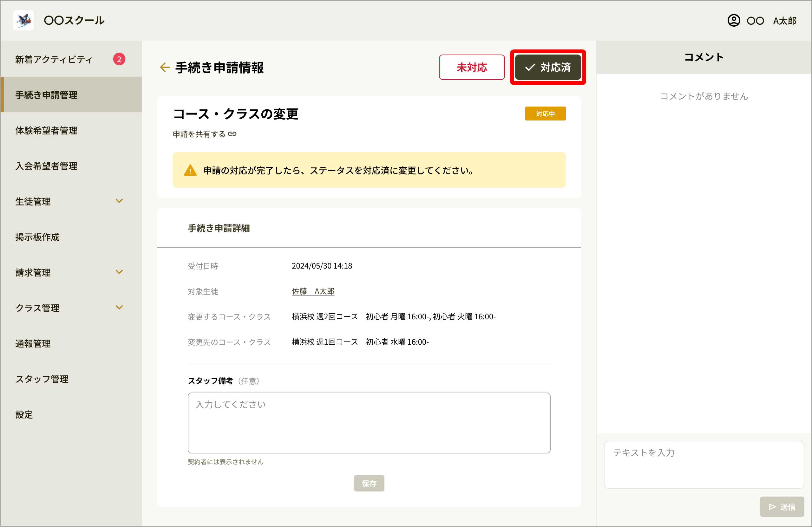This screenshot has height=527, width=812.
Task: Click the 対応中 status badge
Action: (x=545, y=114)
